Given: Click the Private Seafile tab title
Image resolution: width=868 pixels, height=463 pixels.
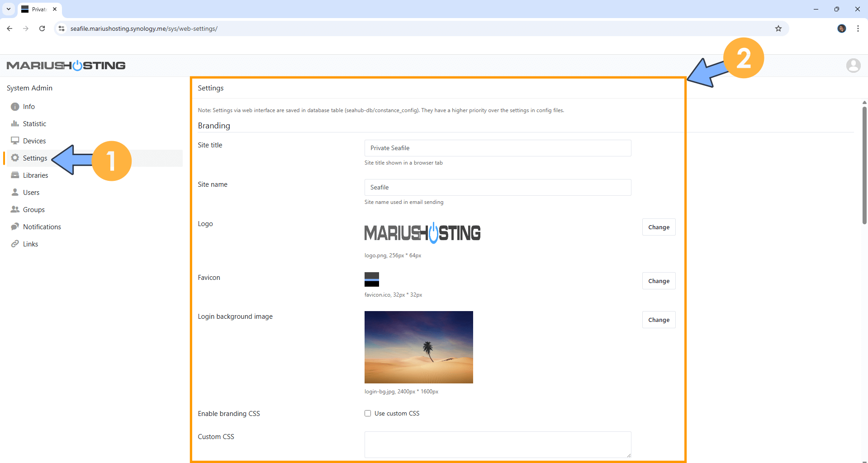Looking at the screenshot, I should point(39,9).
